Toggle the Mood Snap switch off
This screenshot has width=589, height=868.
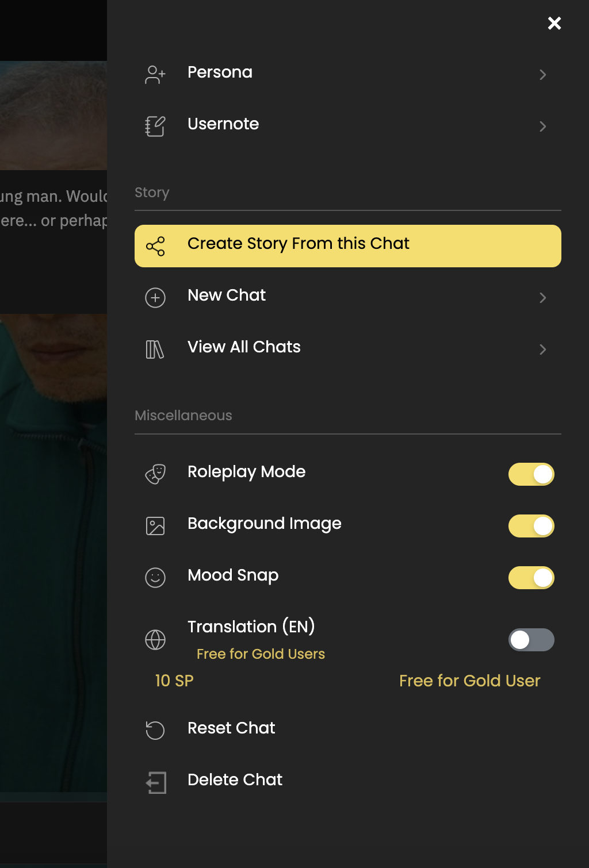(x=531, y=578)
